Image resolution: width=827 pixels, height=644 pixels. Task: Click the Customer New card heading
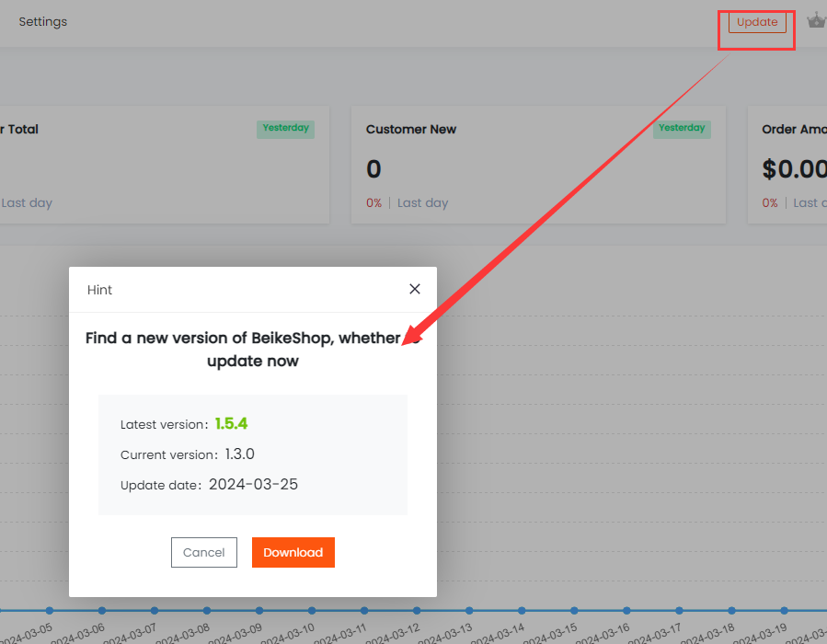pos(411,129)
